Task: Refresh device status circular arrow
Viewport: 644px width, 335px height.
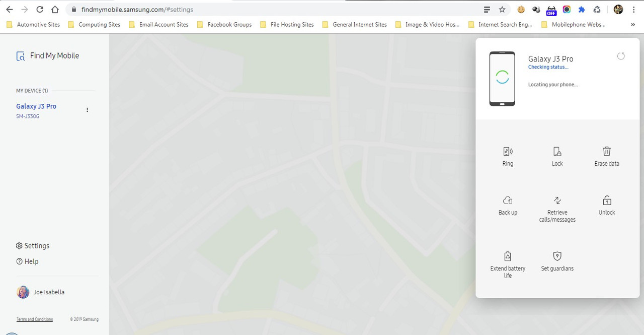Action: tap(621, 56)
